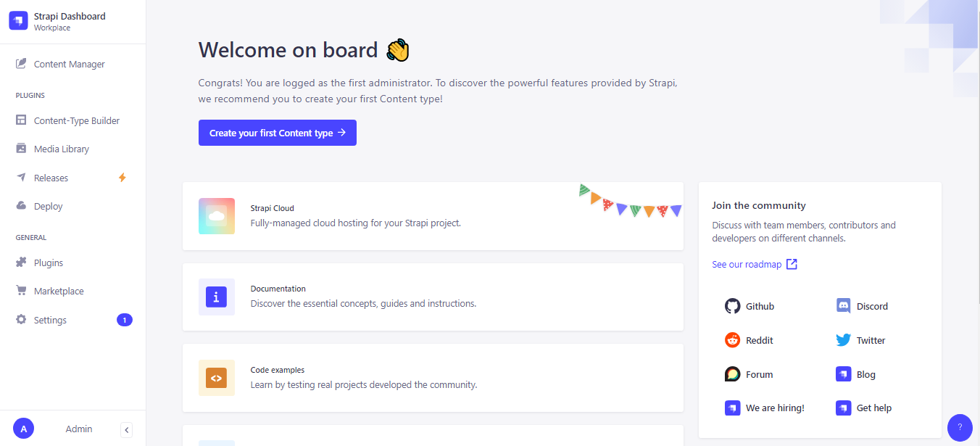Click the Discord logo icon

tap(843, 306)
